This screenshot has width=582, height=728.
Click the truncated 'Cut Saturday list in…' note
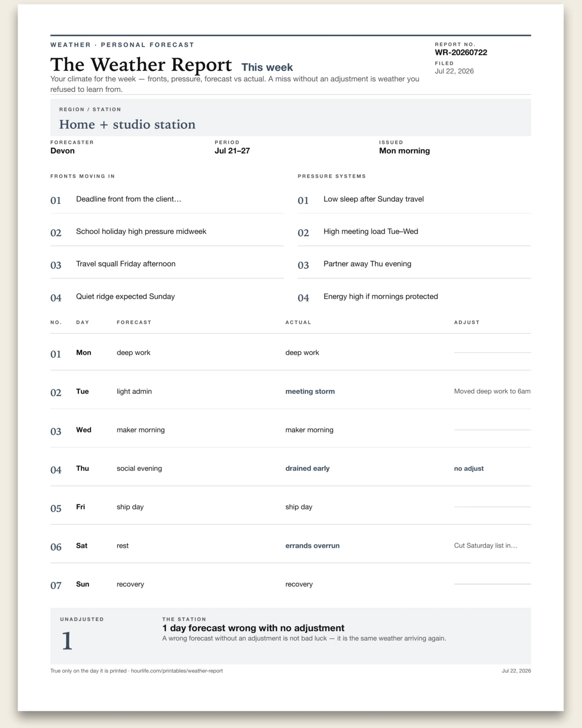click(x=485, y=546)
